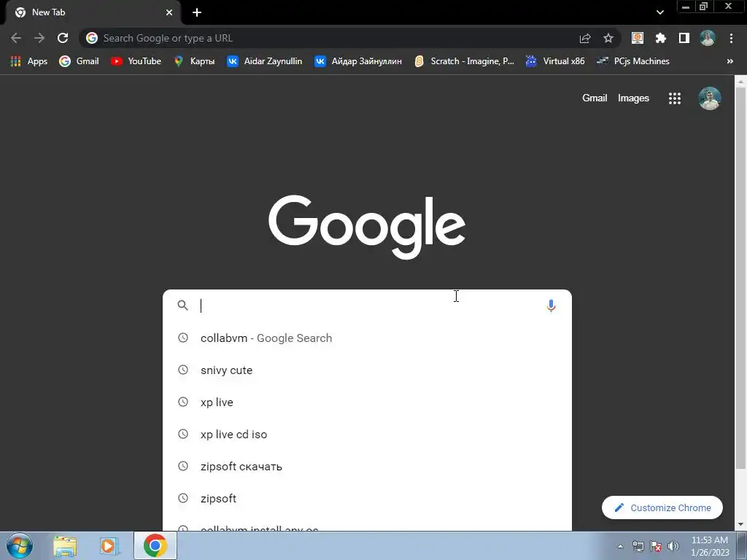Click the tab search dropdown arrow
The image size is (747, 560).
(659, 12)
